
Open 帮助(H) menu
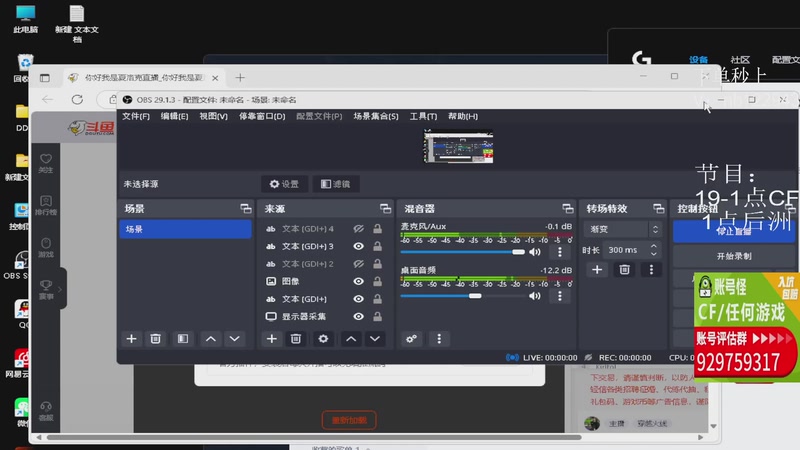coord(463,116)
